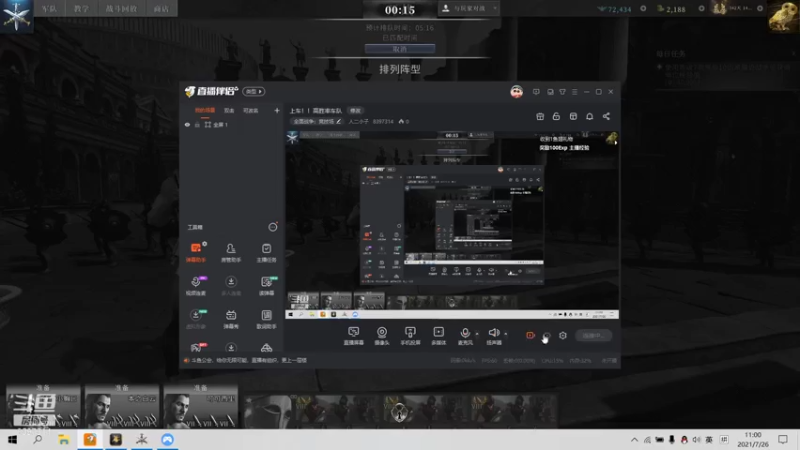This screenshot has height=450, width=800.
Task: Click the locked unit slot padlock
Action: coord(399,412)
